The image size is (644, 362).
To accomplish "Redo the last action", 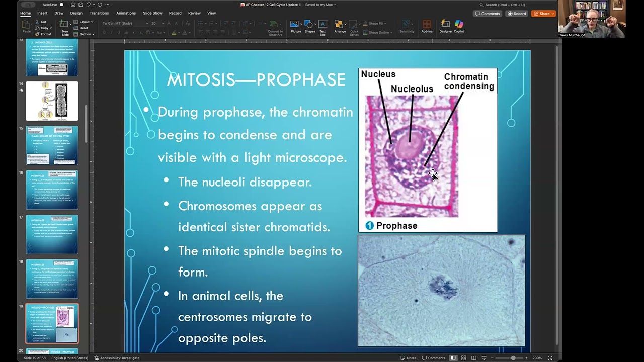I will [100, 5].
